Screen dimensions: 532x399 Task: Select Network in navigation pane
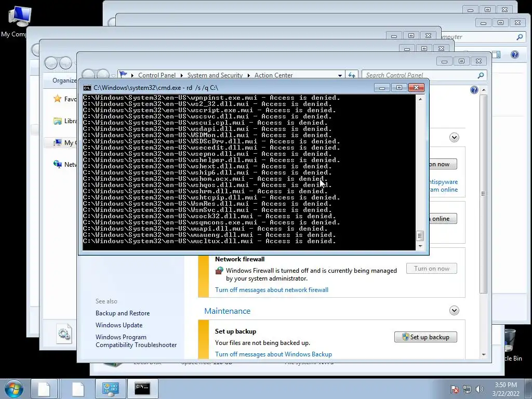tap(64, 165)
